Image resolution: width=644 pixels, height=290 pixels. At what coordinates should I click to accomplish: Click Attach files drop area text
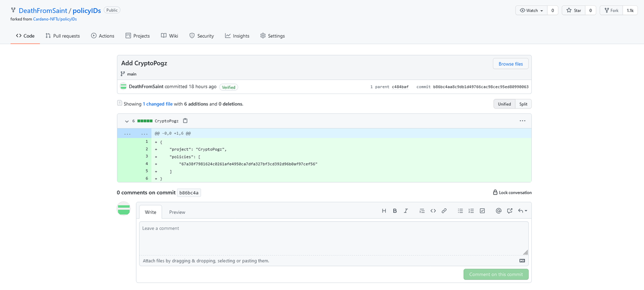click(206, 260)
